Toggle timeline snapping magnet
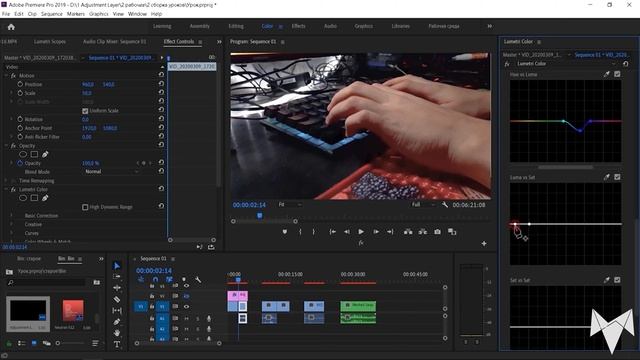The width and height of the screenshot is (640, 360). [x=155, y=280]
